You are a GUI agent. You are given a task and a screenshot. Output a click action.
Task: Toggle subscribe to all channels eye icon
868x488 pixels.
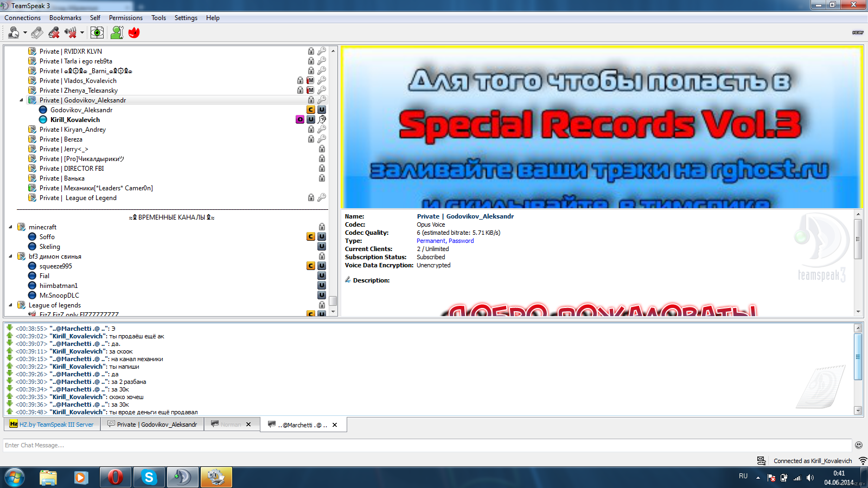97,33
